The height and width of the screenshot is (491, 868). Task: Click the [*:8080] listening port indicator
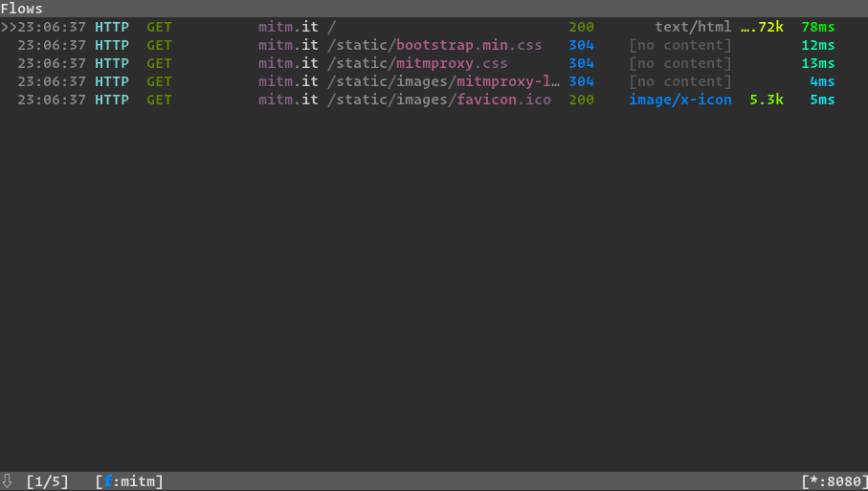pos(834,481)
